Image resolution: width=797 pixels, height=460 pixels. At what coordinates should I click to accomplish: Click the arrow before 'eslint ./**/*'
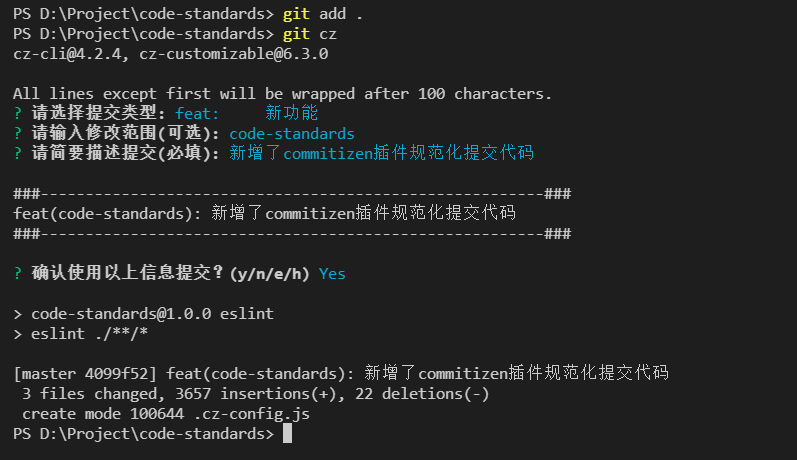[x=18, y=334]
